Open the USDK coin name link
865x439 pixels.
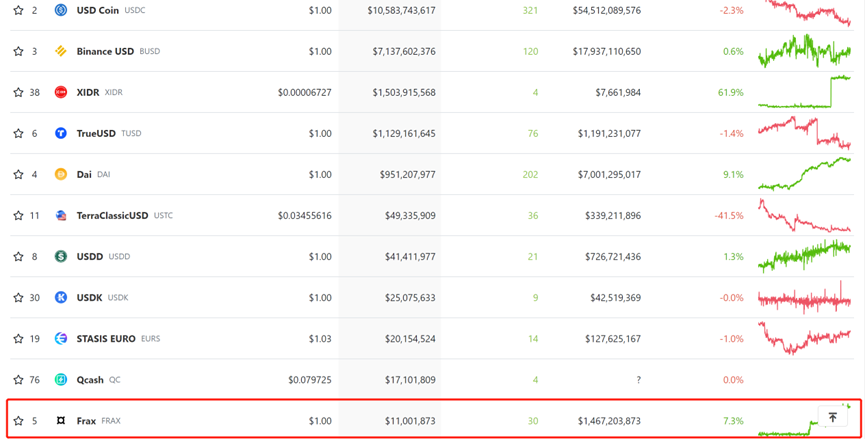[x=89, y=298]
